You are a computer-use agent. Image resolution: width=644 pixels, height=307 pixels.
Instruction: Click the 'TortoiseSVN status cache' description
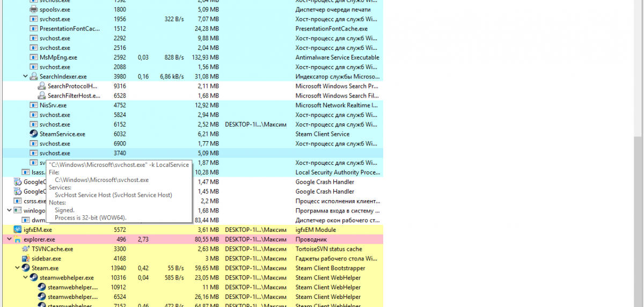328,249
